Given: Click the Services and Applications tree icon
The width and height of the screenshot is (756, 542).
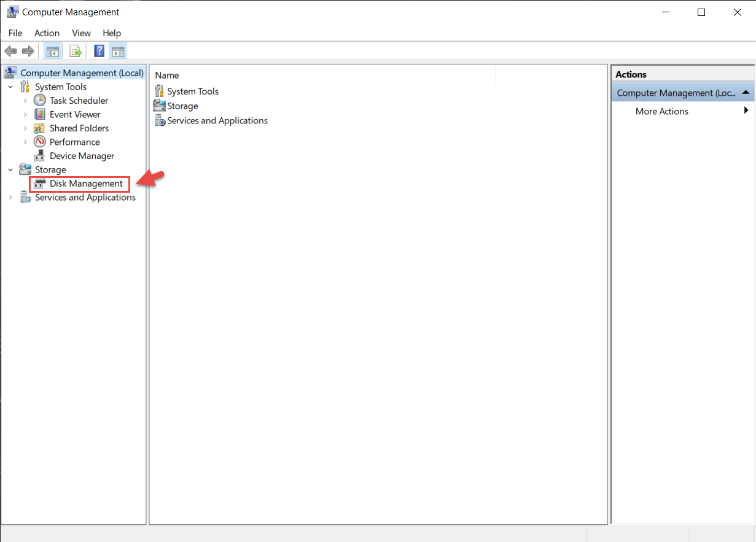Looking at the screenshot, I should click(25, 197).
